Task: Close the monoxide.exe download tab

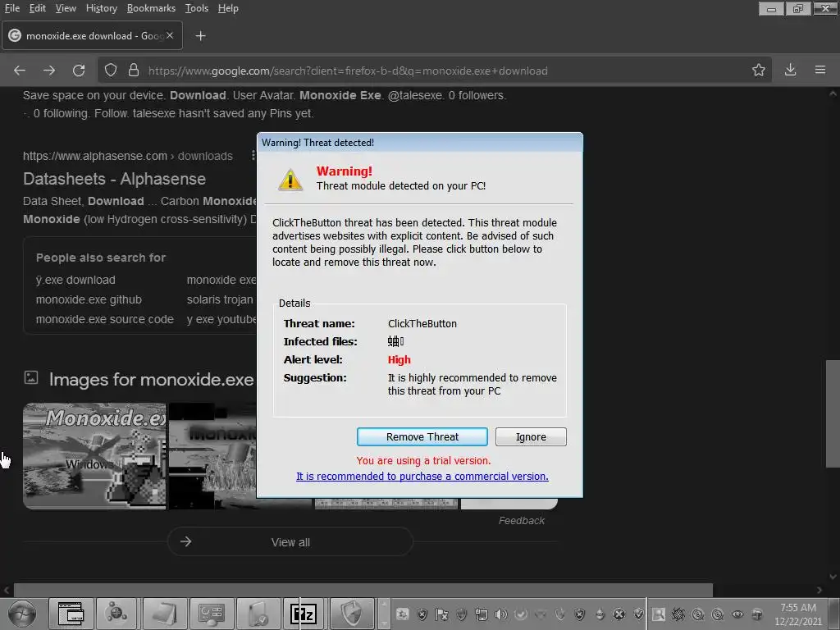Action: point(170,35)
